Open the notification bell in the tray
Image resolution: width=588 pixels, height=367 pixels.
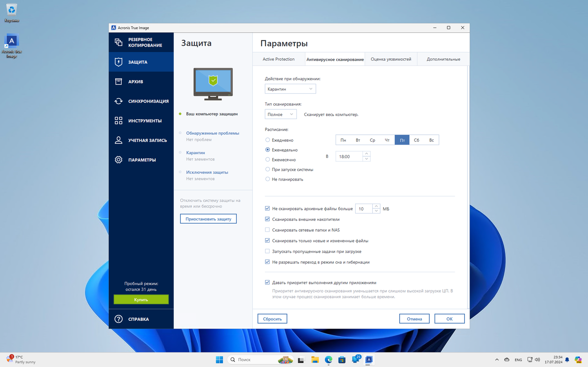tap(567, 360)
